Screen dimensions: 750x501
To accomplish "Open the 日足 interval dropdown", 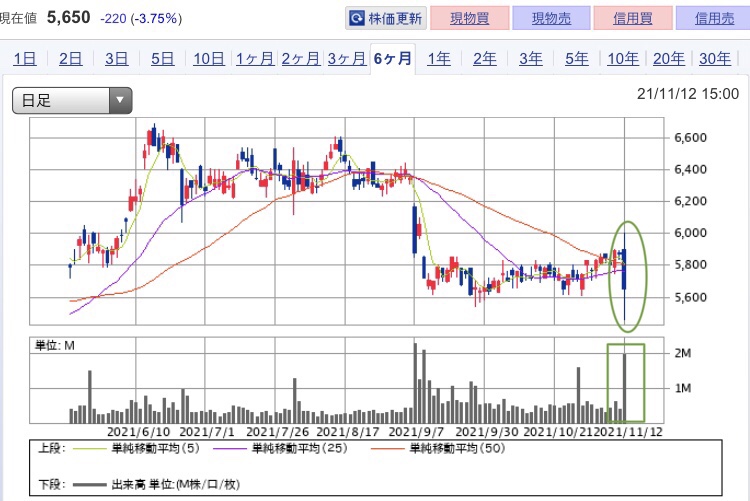I will 72,100.
